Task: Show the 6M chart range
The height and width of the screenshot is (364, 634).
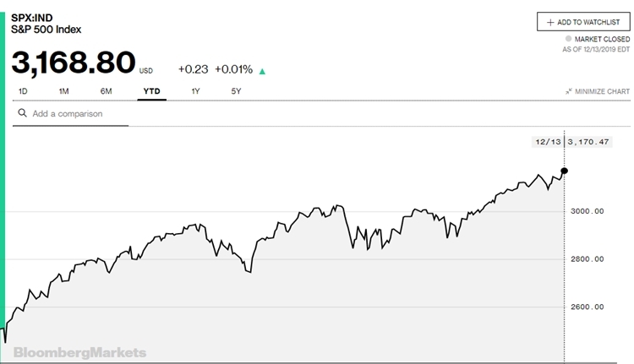Action: point(107,90)
